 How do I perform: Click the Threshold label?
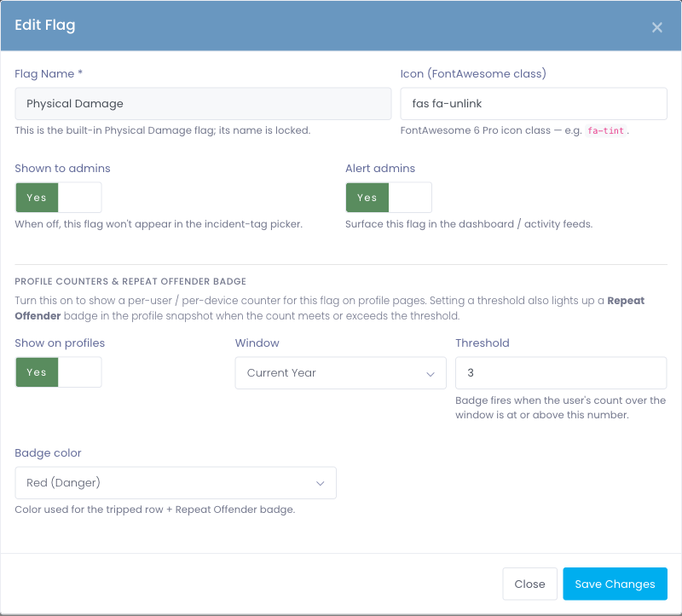[x=483, y=343]
